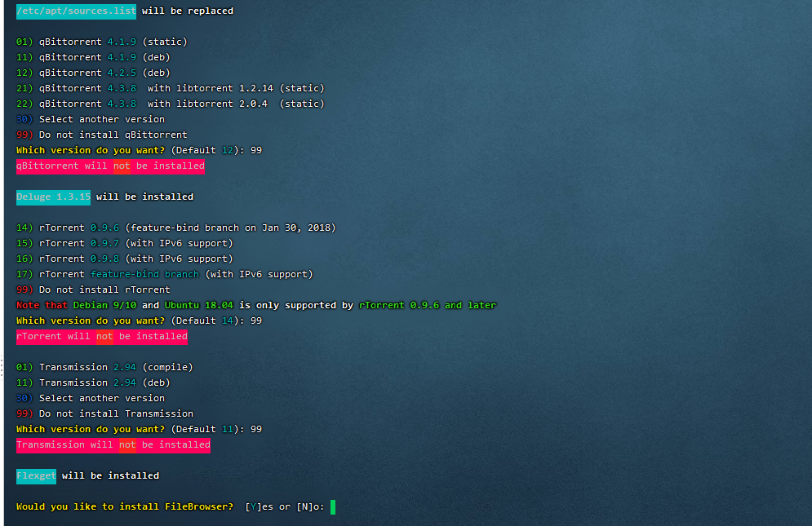Click 'qBittorrent will not be installed' message
812x526 pixels.
pyautogui.click(x=110, y=166)
